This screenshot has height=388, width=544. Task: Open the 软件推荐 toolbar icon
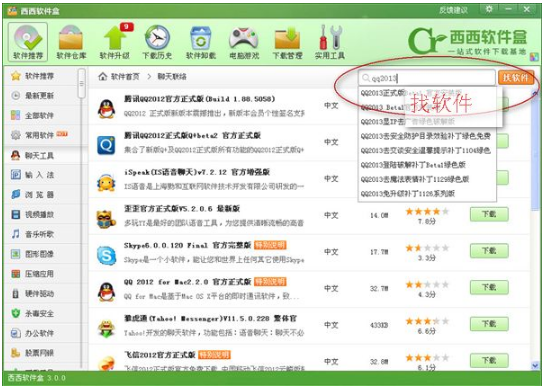pos(28,42)
